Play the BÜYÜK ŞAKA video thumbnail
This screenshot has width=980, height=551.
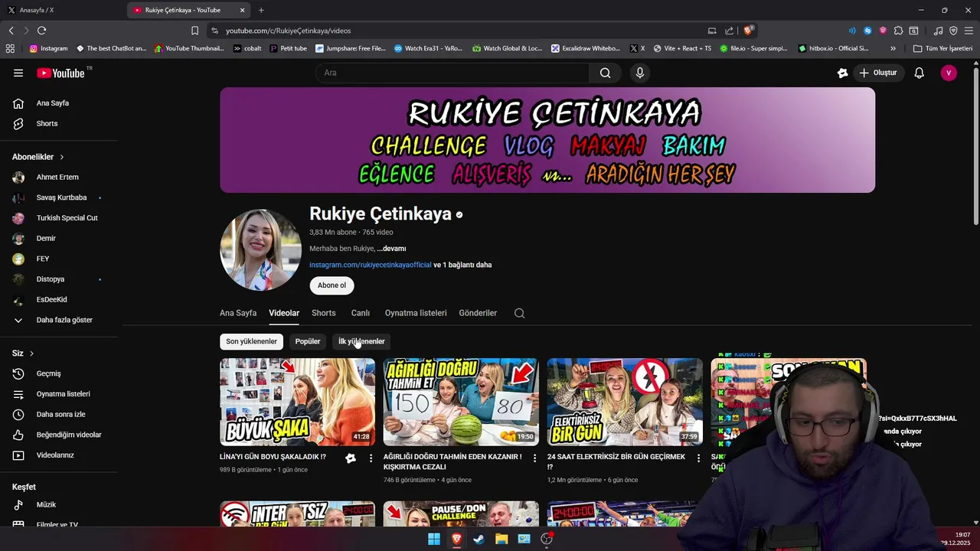[297, 402]
